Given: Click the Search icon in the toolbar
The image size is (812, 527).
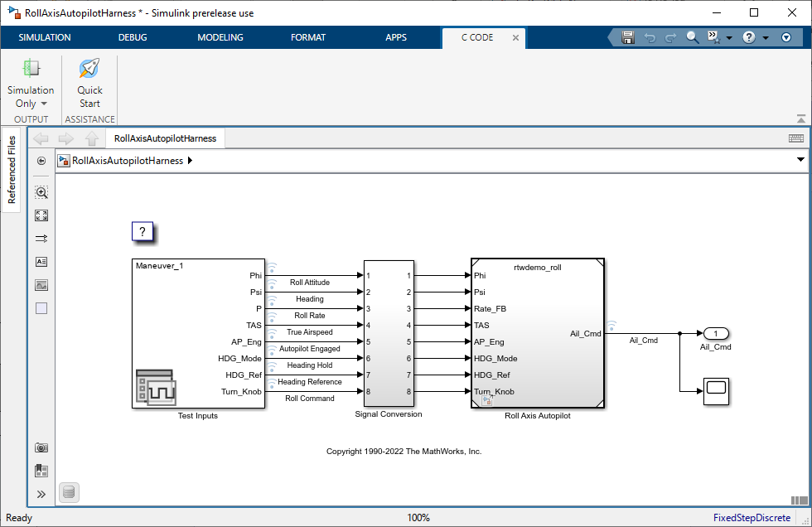Looking at the screenshot, I should (x=692, y=37).
